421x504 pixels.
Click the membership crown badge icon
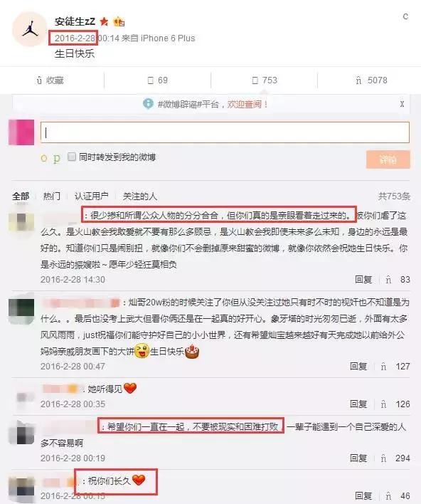pos(119,21)
